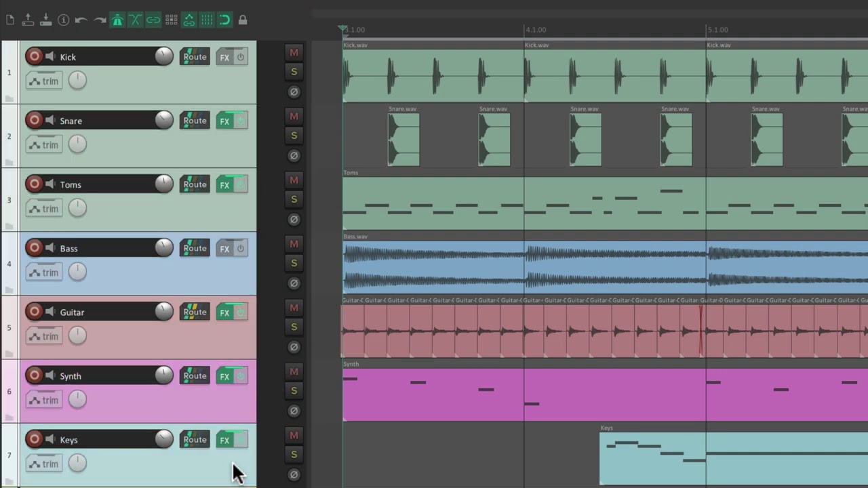Toggle input monitoring speaker on Guitar track
The width and height of the screenshot is (868, 488).
(x=50, y=311)
